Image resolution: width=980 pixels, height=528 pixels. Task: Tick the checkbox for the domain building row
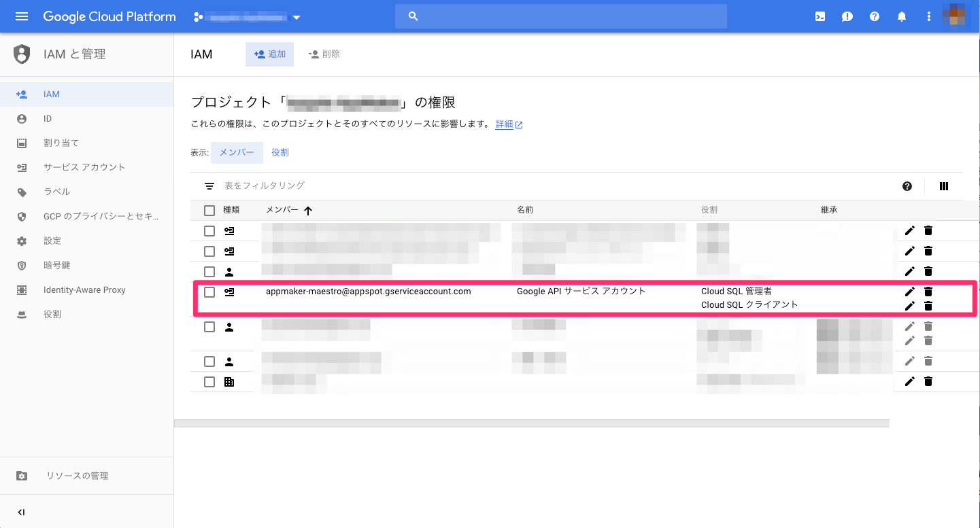209,382
